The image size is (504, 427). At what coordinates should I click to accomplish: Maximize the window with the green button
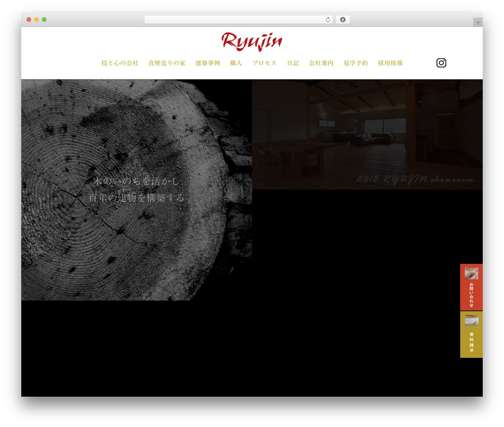click(44, 20)
